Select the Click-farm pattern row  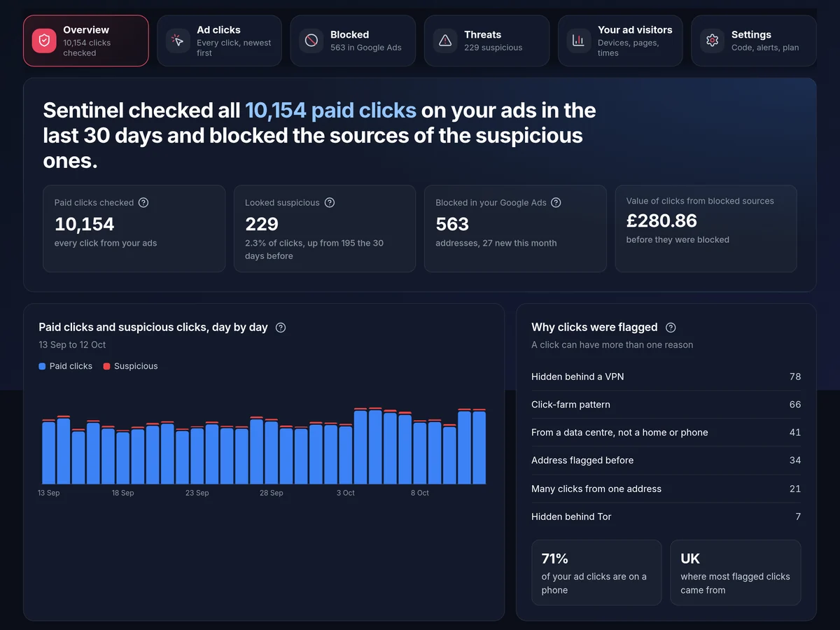[666, 405]
